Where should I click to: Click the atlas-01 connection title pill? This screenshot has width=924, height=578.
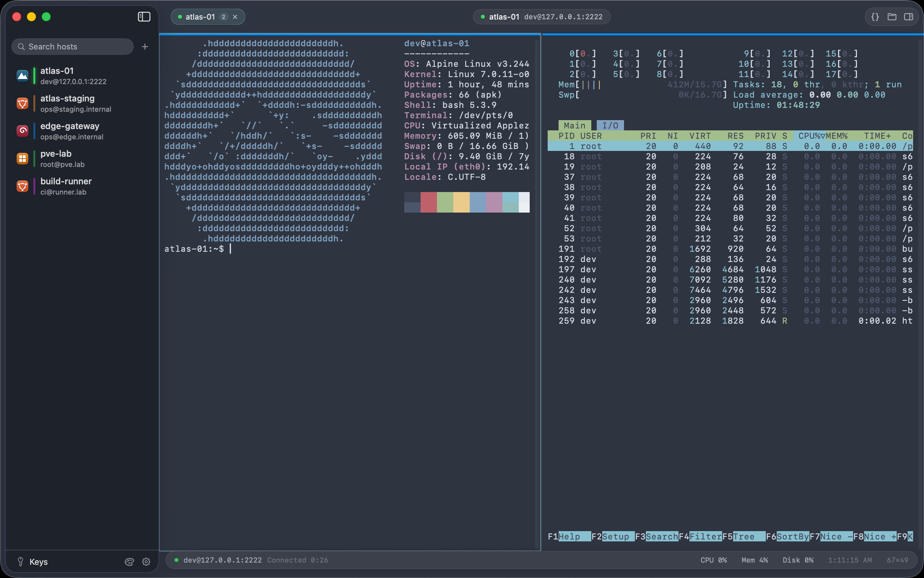click(x=541, y=17)
